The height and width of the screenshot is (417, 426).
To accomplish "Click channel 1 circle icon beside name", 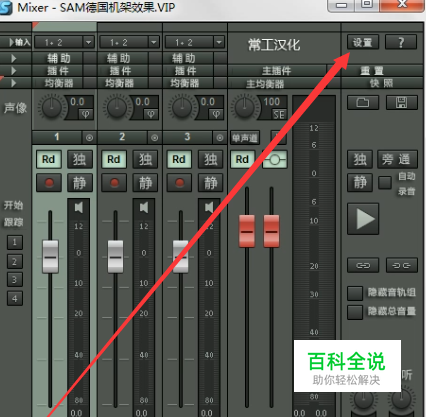I will point(89,137).
